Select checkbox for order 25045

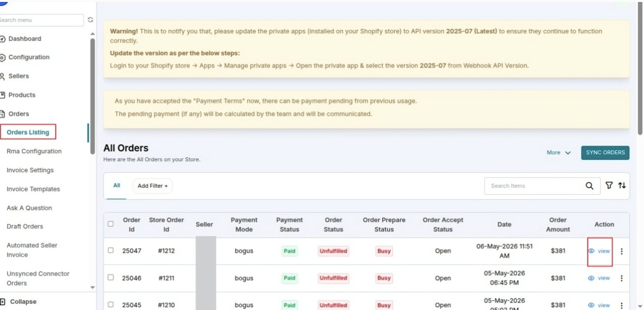(x=111, y=304)
